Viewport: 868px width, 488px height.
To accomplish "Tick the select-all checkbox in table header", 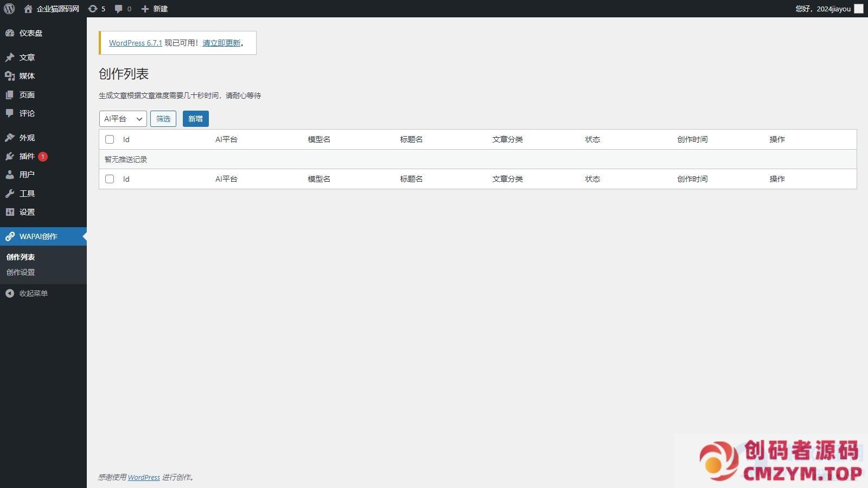I will [x=110, y=139].
